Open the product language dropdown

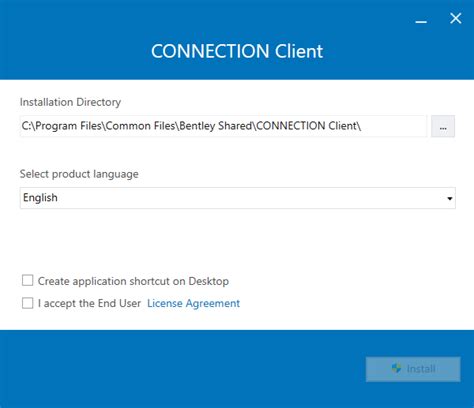pos(238,198)
